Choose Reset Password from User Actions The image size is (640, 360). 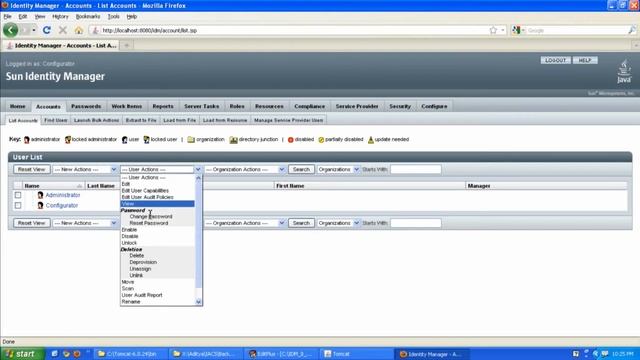tap(158, 223)
